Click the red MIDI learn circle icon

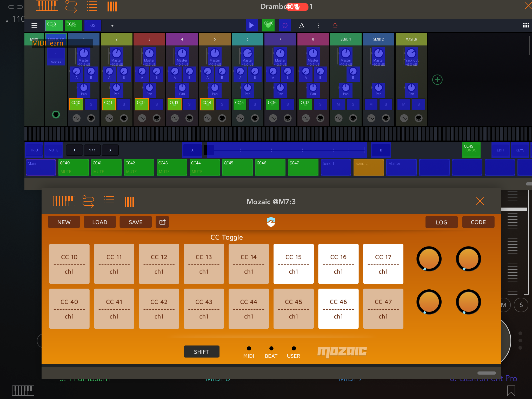[x=335, y=25]
